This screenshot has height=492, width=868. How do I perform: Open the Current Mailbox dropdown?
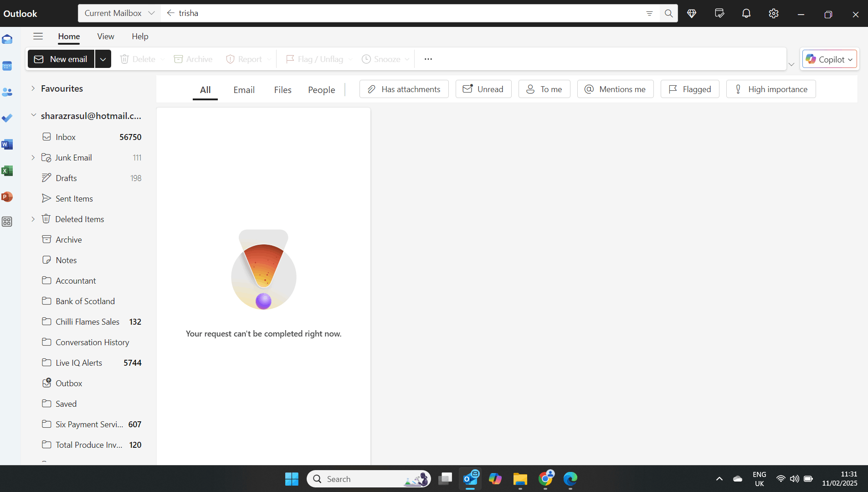pos(118,13)
